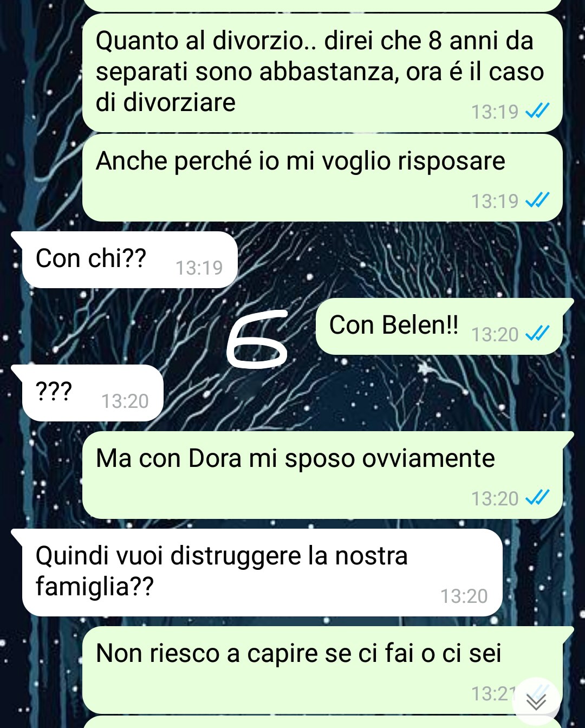This screenshot has height=728, width=585.
Task: Tap the scroll-to-bottom double chevron button
Action: pyautogui.click(x=536, y=701)
